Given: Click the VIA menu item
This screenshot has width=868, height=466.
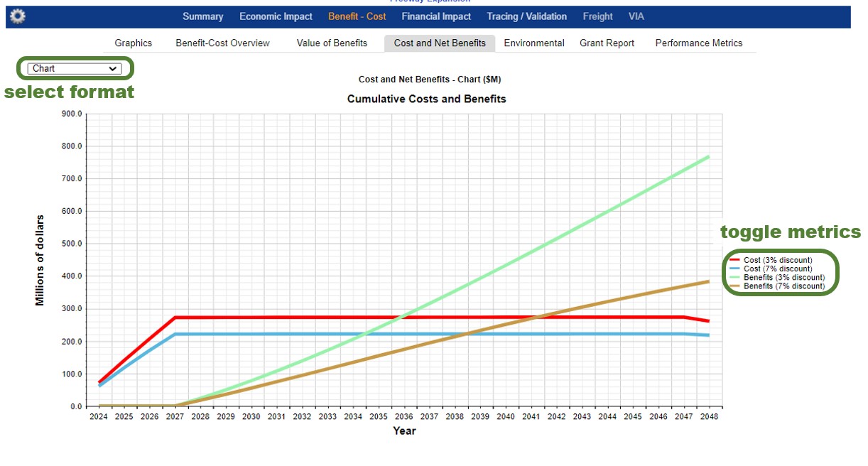Looking at the screenshot, I should click(x=636, y=16).
